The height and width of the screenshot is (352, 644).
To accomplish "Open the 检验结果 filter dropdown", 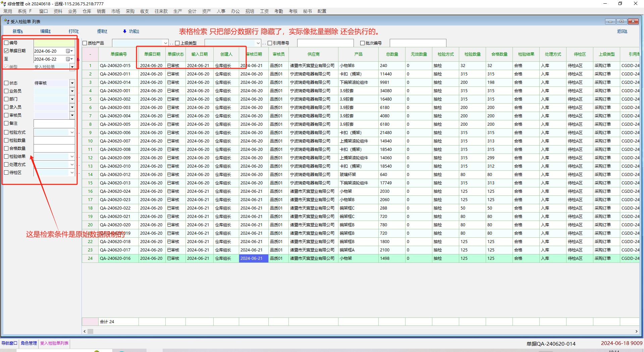I will [x=72, y=157].
